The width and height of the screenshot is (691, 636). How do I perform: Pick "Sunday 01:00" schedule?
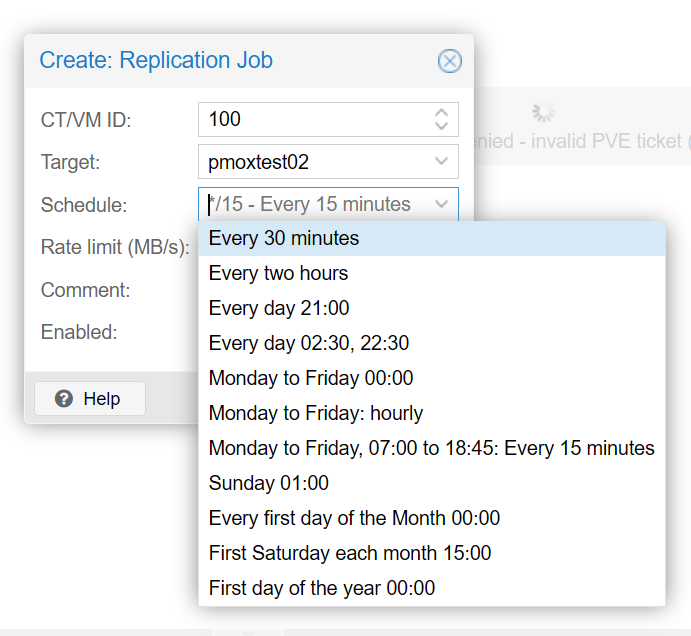coord(268,483)
